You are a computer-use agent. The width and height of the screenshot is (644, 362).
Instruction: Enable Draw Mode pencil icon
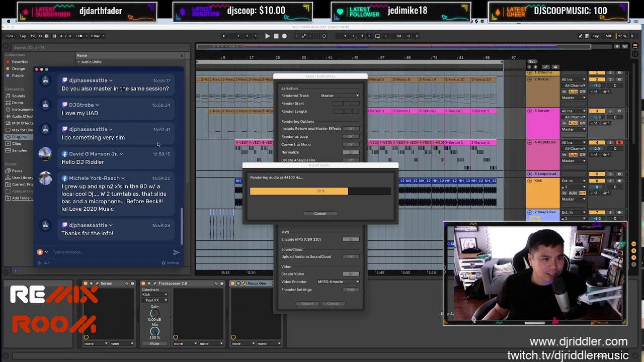(580, 36)
